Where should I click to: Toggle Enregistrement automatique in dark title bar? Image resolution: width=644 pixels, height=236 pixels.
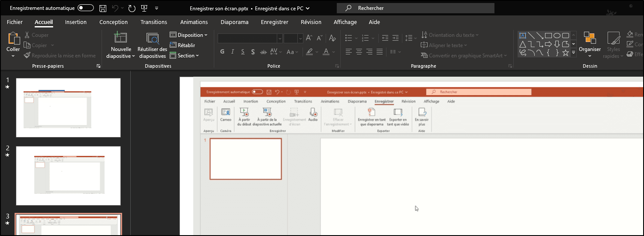[86, 8]
